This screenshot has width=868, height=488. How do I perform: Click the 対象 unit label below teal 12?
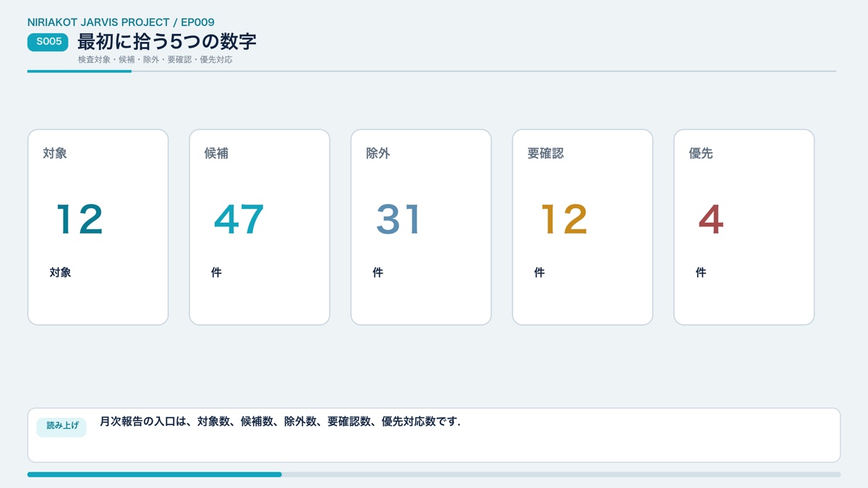(60, 273)
